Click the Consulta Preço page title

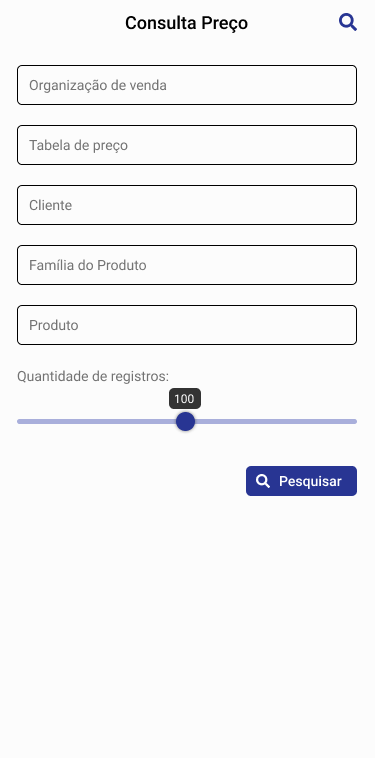point(187,23)
